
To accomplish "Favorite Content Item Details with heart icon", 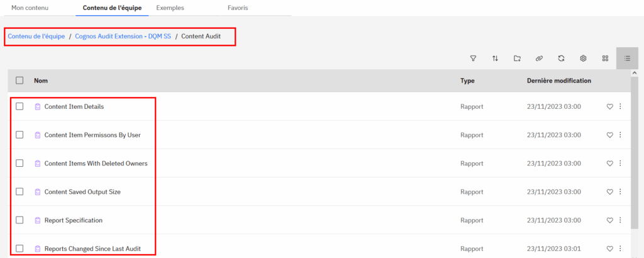I will pyautogui.click(x=609, y=106).
